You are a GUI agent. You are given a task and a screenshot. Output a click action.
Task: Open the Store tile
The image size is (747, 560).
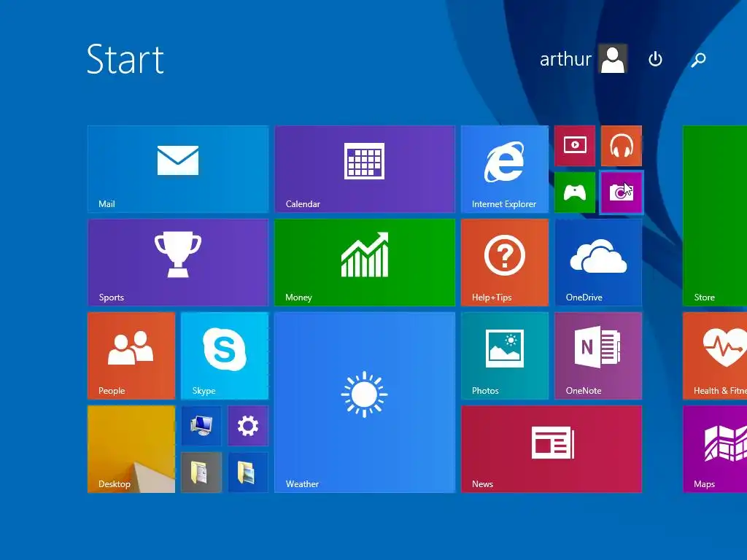715,216
